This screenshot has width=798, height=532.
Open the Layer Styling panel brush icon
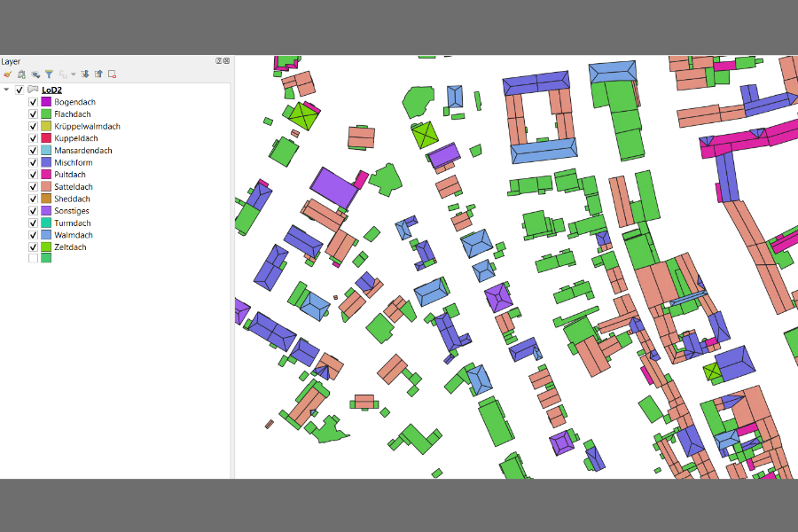(x=8, y=74)
